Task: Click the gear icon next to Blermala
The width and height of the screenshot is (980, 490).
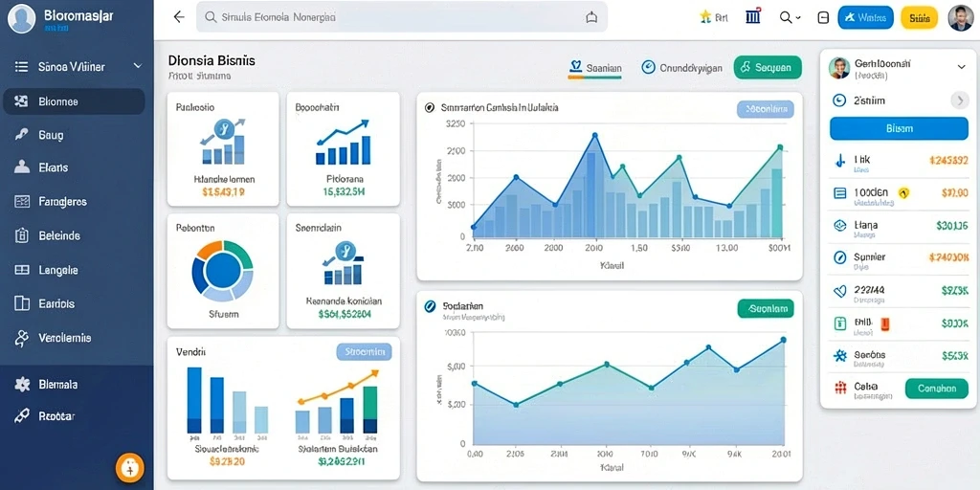Action: coord(22,385)
